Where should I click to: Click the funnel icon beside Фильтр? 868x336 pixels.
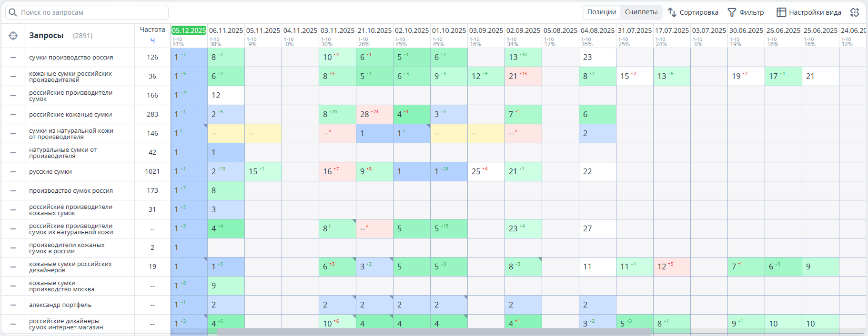(732, 12)
